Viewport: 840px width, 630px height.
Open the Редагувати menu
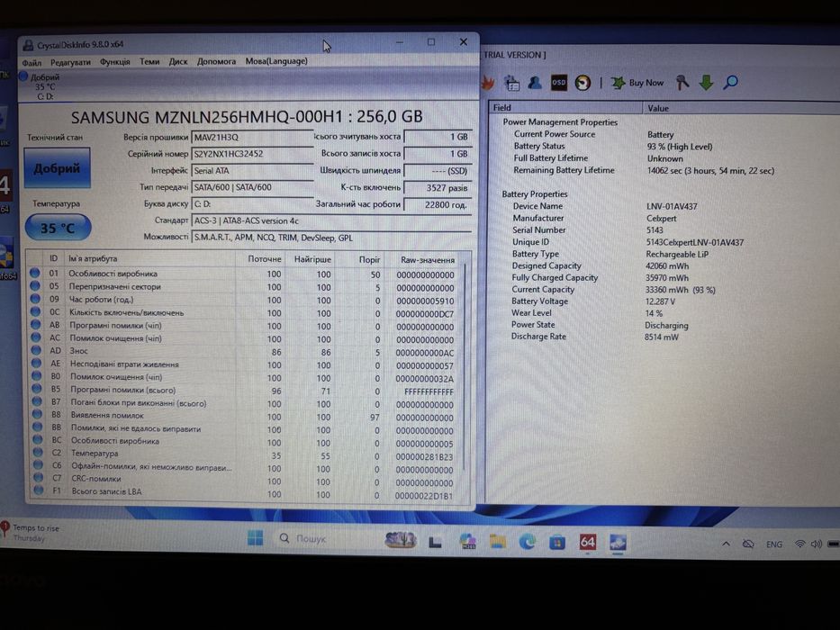[70, 62]
